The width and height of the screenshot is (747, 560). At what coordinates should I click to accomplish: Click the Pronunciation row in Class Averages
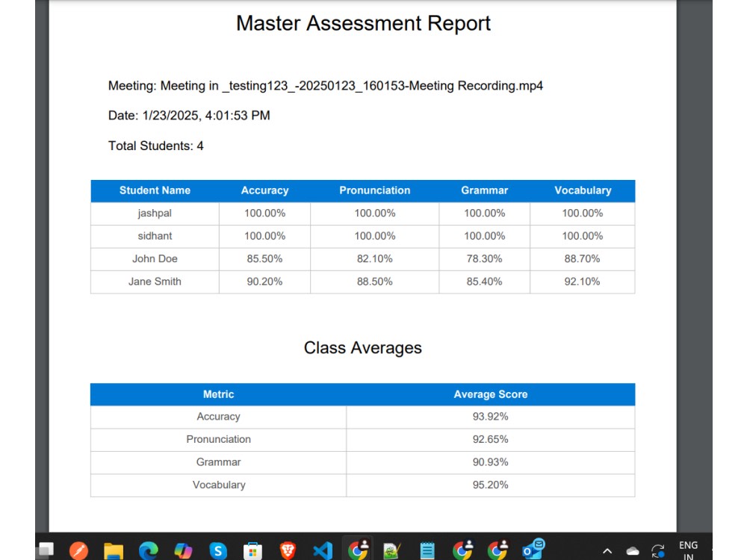[362, 440]
